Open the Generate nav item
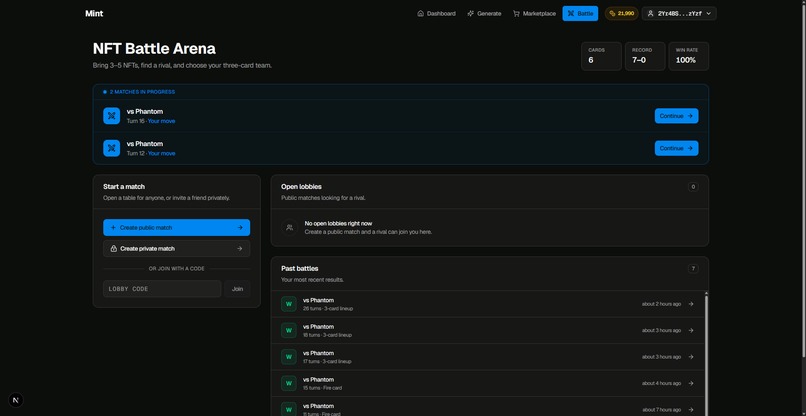The height and width of the screenshot is (416, 806). tap(484, 13)
